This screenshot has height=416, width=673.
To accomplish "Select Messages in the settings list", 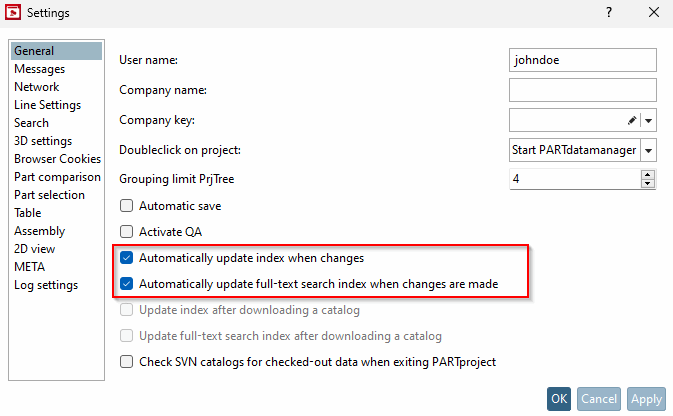I will pos(40,69).
